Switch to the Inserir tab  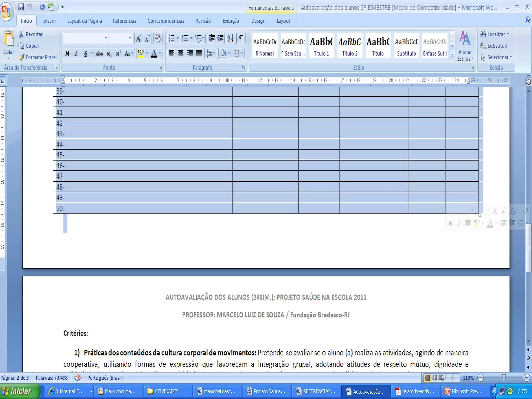click(x=49, y=21)
